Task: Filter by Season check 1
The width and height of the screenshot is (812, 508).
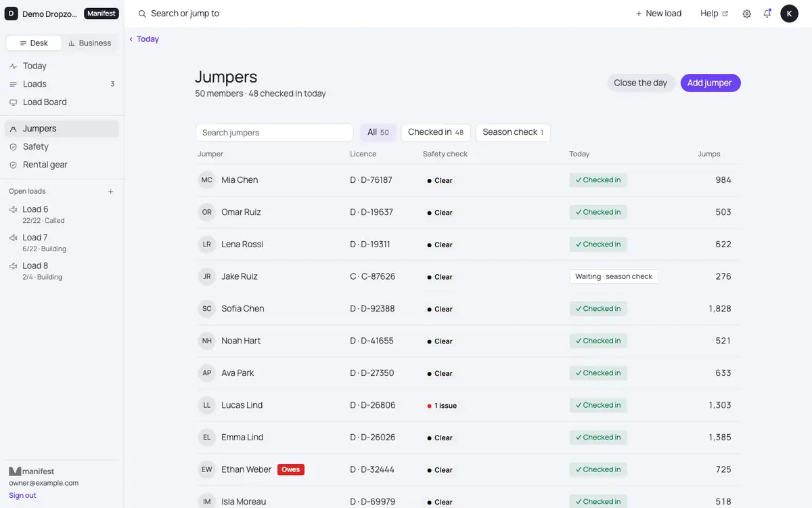Action: coord(513,132)
